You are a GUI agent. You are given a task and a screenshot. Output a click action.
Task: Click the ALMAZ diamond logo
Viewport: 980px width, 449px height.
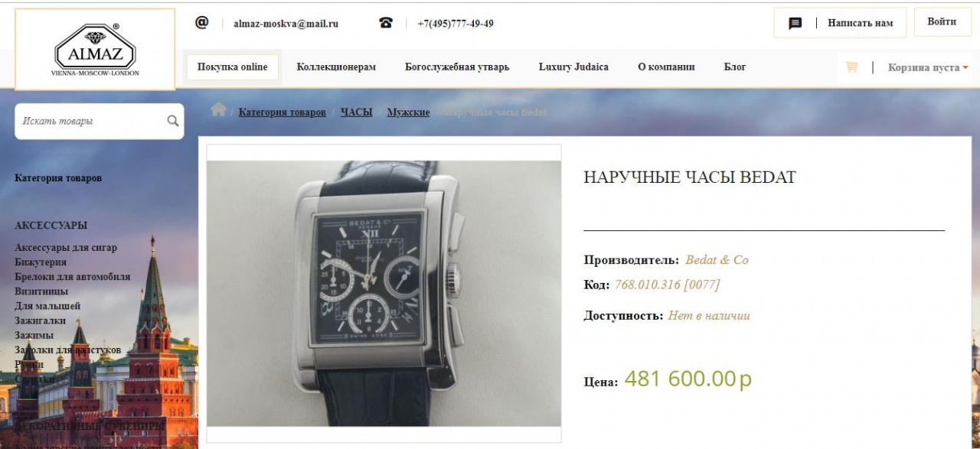pyautogui.click(x=95, y=50)
